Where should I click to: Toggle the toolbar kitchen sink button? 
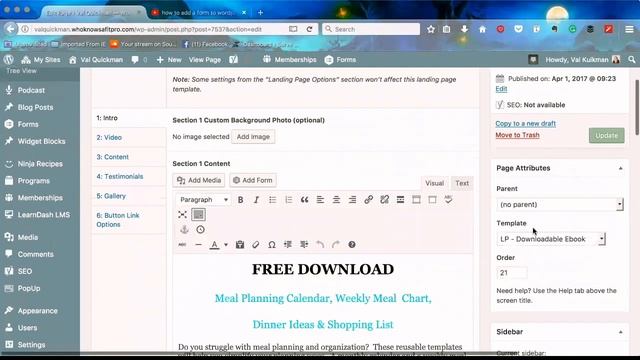pyautogui.click(x=198, y=215)
